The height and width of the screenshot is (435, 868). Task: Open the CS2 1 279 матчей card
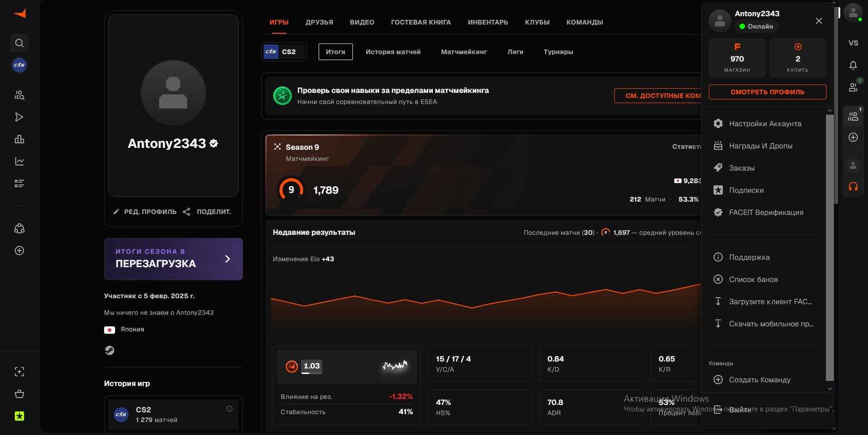173,414
